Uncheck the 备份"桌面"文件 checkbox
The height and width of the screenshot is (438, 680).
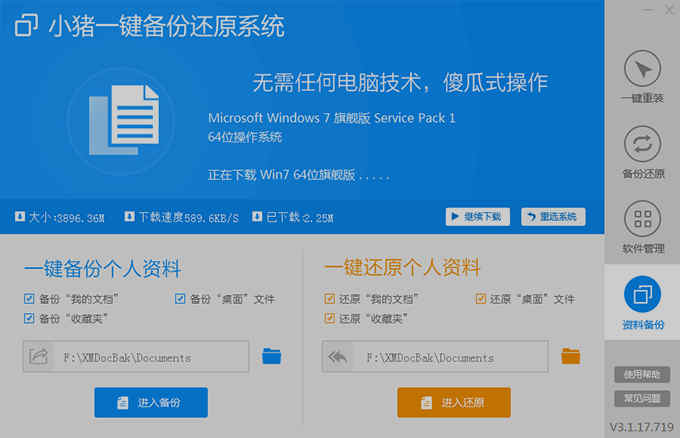point(180,298)
